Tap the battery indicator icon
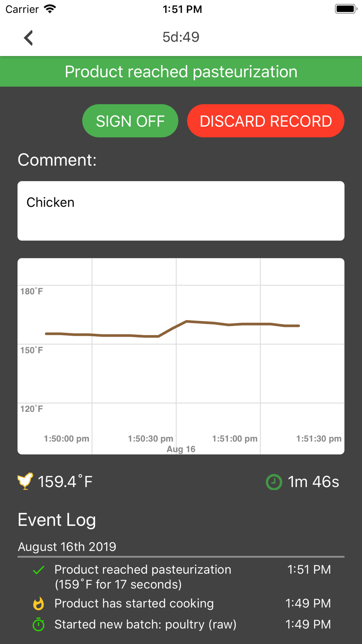 tap(346, 9)
